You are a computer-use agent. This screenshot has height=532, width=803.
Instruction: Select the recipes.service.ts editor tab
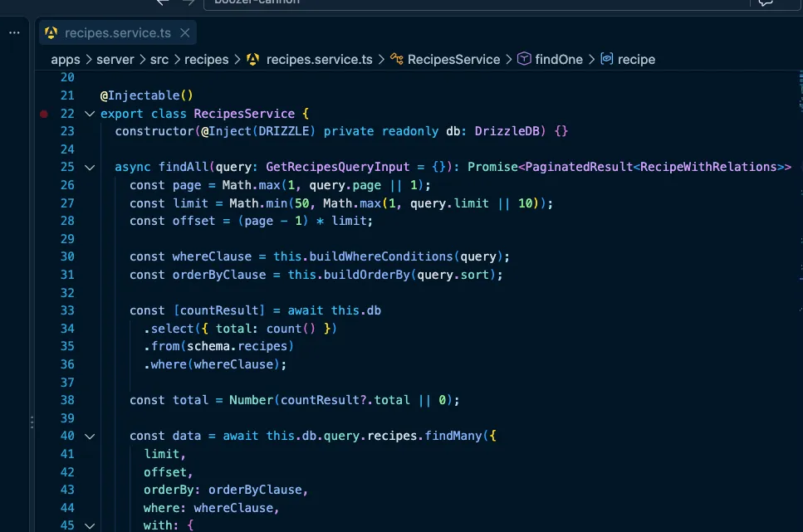pos(118,32)
